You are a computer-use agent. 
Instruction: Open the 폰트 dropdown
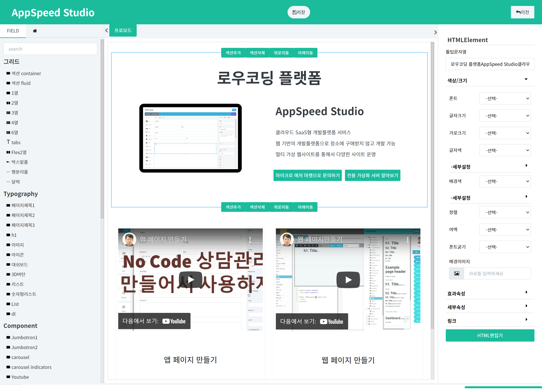pyautogui.click(x=505, y=98)
